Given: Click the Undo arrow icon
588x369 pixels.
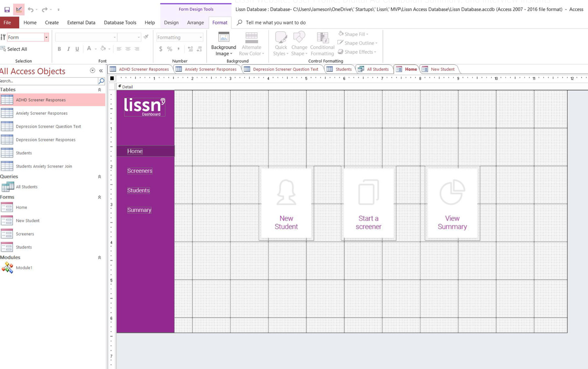Looking at the screenshot, I should 30,9.
